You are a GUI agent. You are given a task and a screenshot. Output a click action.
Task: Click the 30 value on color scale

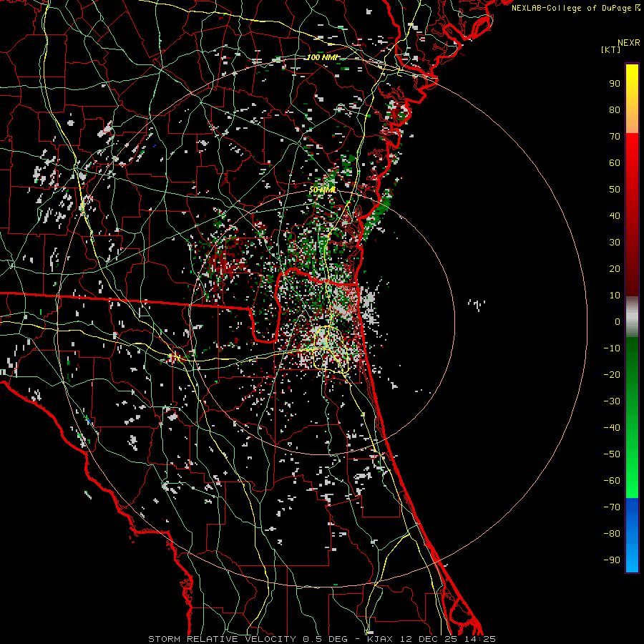(615, 243)
